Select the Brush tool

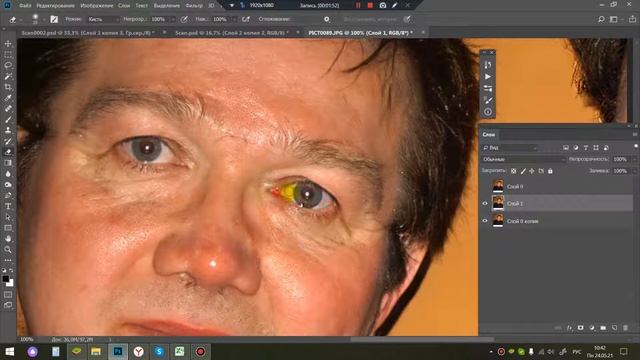coord(8,120)
